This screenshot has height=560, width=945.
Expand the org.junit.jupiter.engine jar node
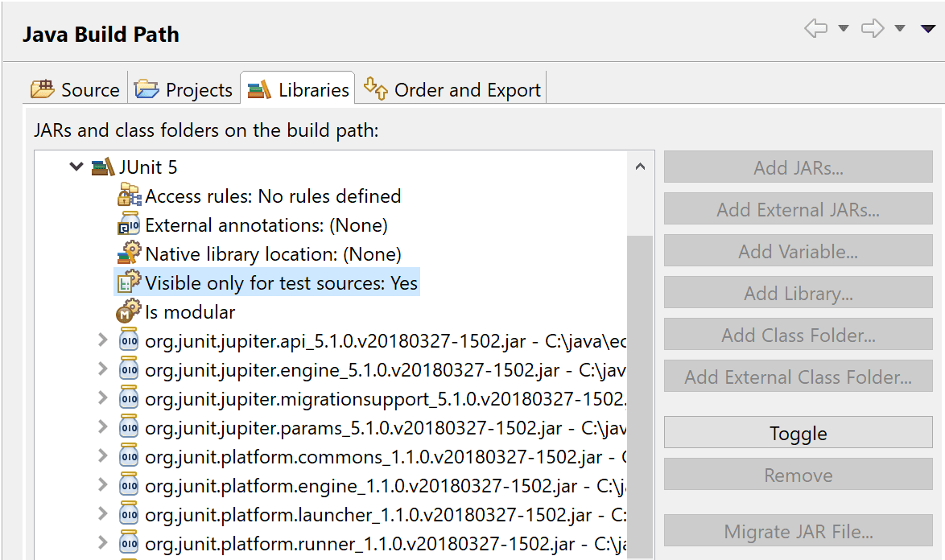click(103, 369)
